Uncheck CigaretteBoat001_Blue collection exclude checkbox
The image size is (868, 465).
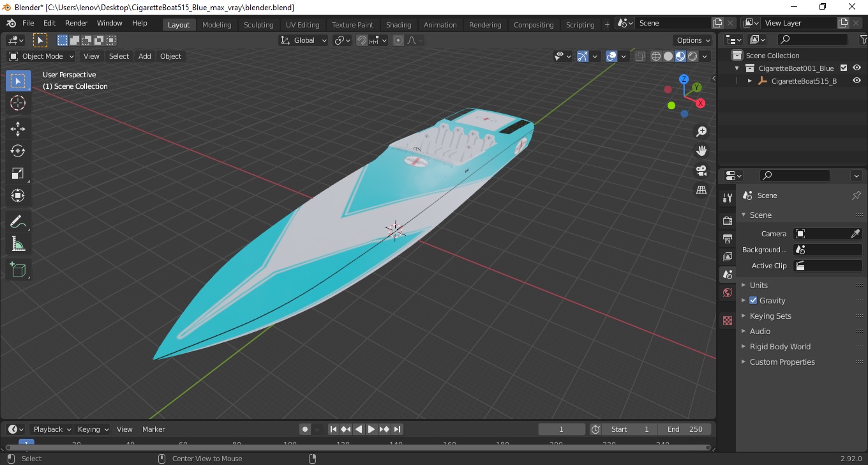point(844,68)
